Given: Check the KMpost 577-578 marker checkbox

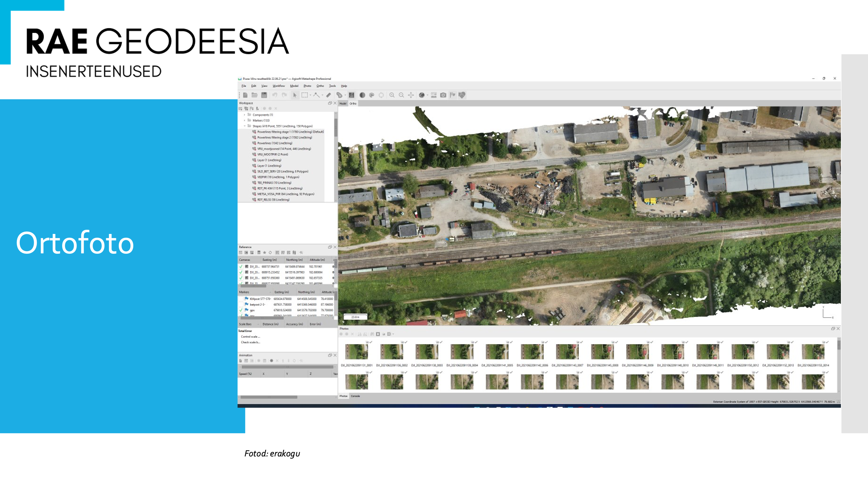Looking at the screenshot, I should click(241, 299).
